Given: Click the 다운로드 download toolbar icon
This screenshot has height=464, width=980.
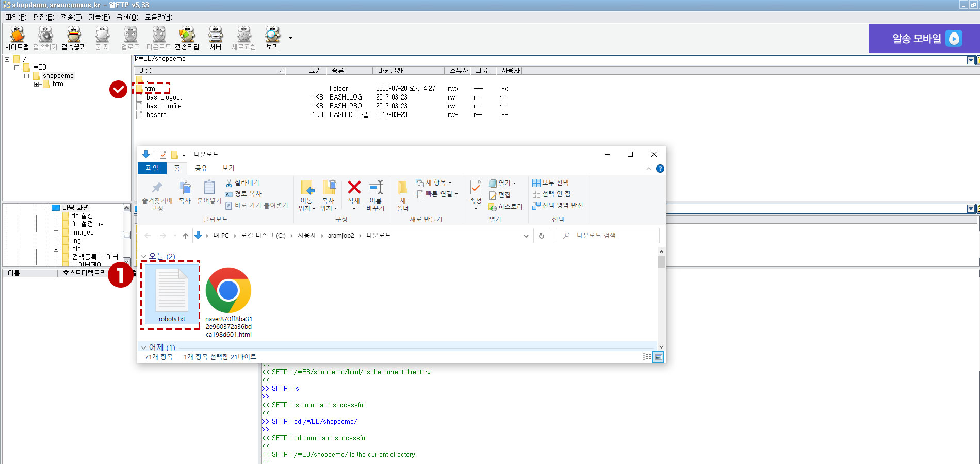Looking at the screenshot, I should pyautogui.click(x=158, y=38).
